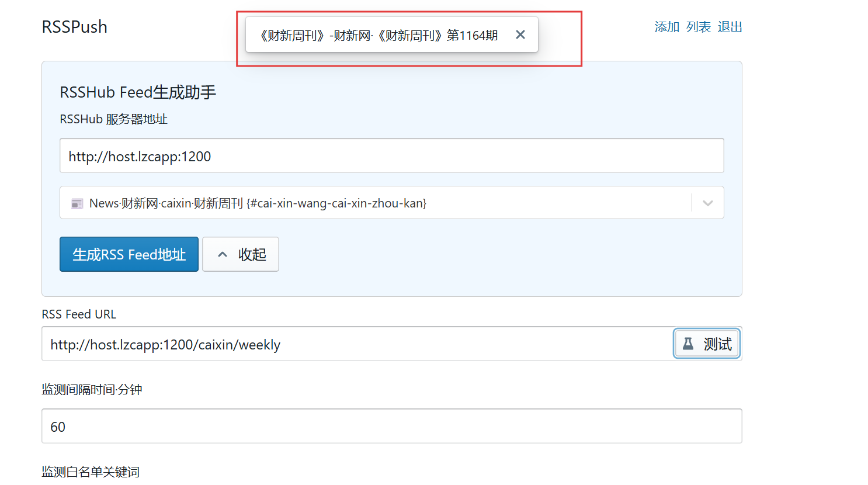Viewport: 868px width, 485px height.
Task: Click the 退出 logout link
Action: click(730, 27)
